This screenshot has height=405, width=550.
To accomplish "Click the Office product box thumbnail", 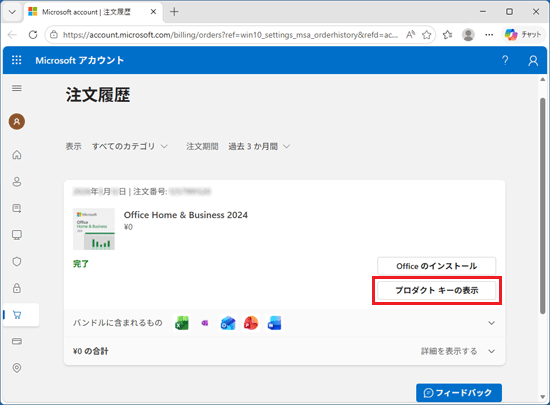I will pyautogui.click(x=94, y=229).
